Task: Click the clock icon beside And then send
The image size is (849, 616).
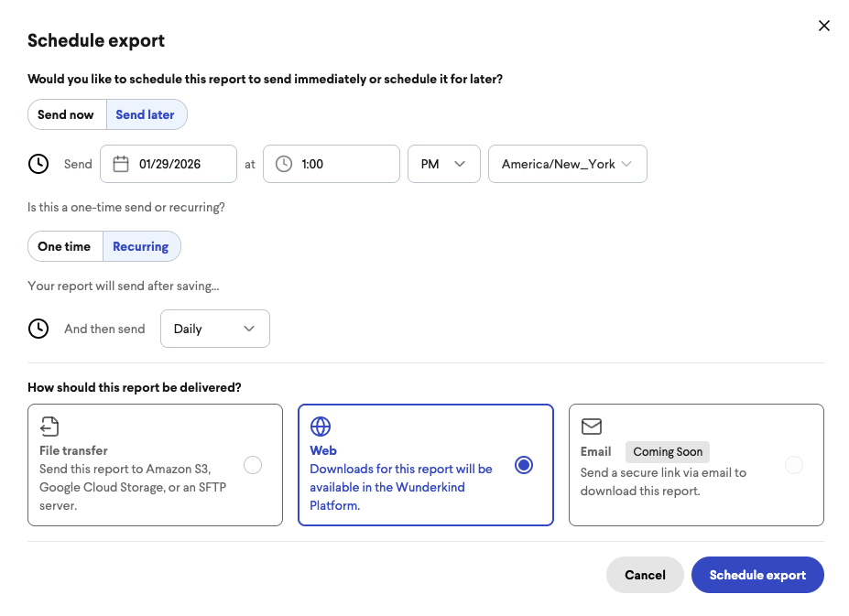Action: pos(38,329)
